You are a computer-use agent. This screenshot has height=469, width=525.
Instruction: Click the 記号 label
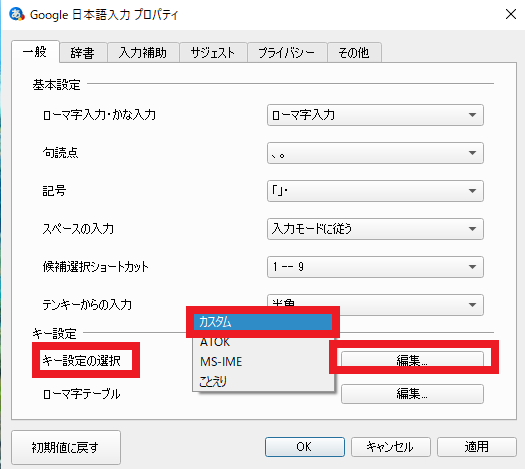coord(54,191)
